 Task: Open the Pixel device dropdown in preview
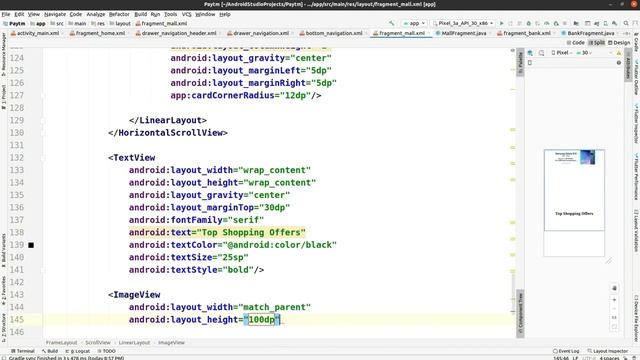tap(562, 53)
